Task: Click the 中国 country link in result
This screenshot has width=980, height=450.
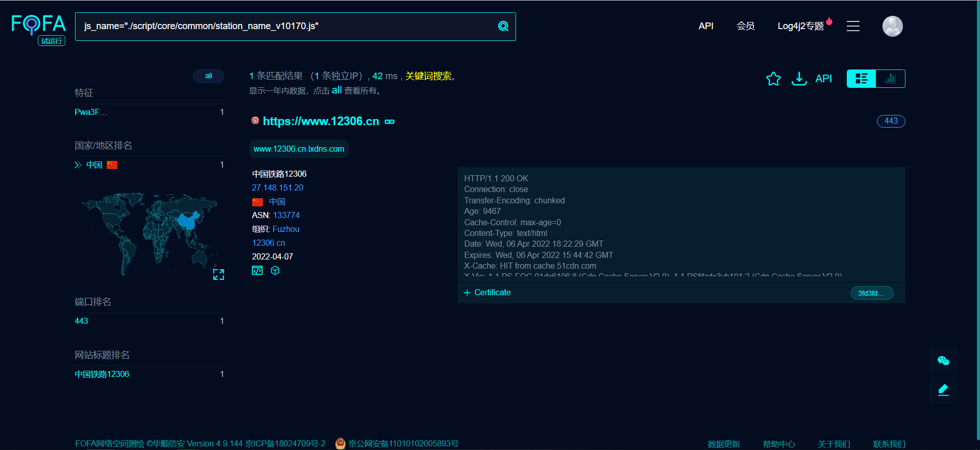Action: [x=277, y=201]
